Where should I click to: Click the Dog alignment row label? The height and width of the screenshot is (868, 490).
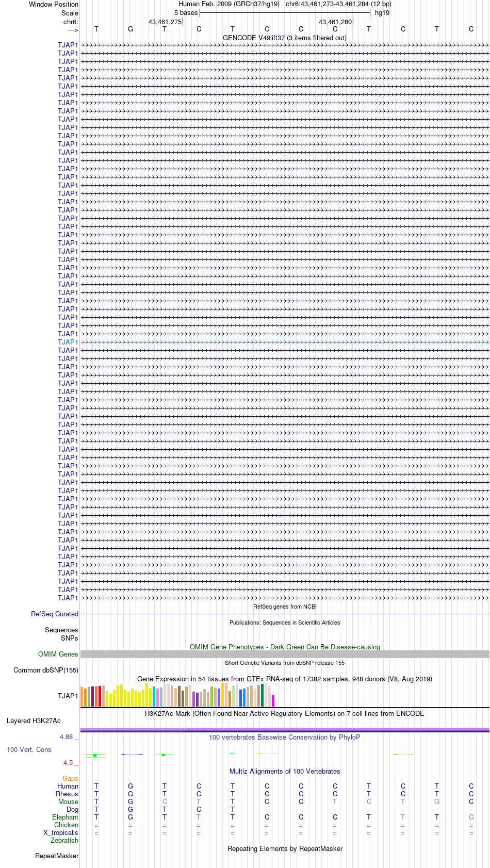tap(72, 809)
